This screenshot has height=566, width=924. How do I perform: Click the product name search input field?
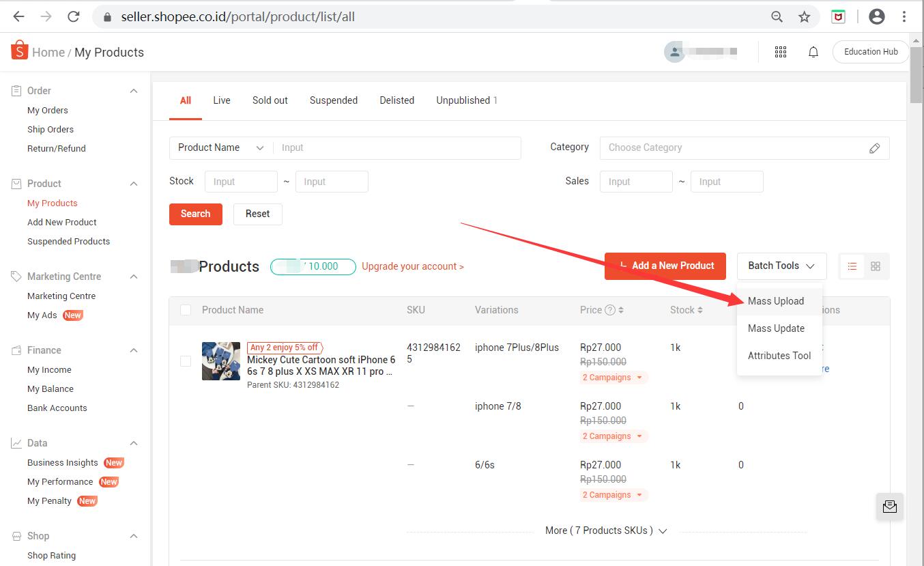pos(397,148)
